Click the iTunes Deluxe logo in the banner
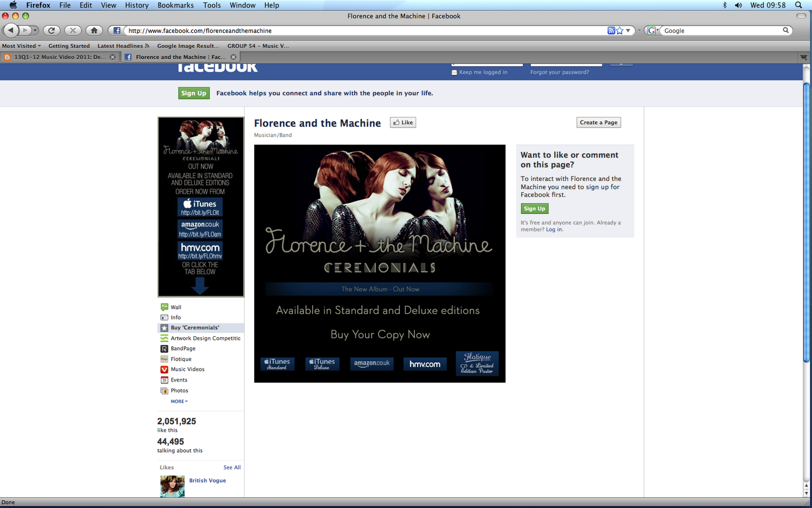812x508 pixels. (322, 364)
